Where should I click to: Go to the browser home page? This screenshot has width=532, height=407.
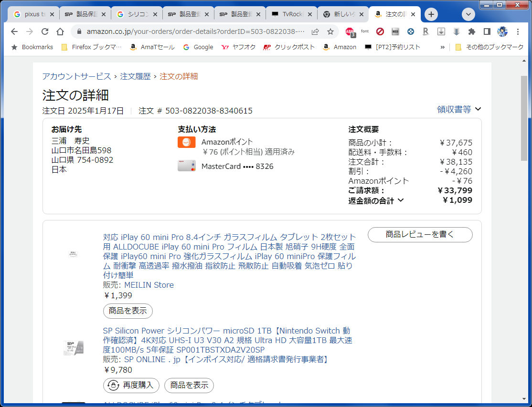coord(60,31)
